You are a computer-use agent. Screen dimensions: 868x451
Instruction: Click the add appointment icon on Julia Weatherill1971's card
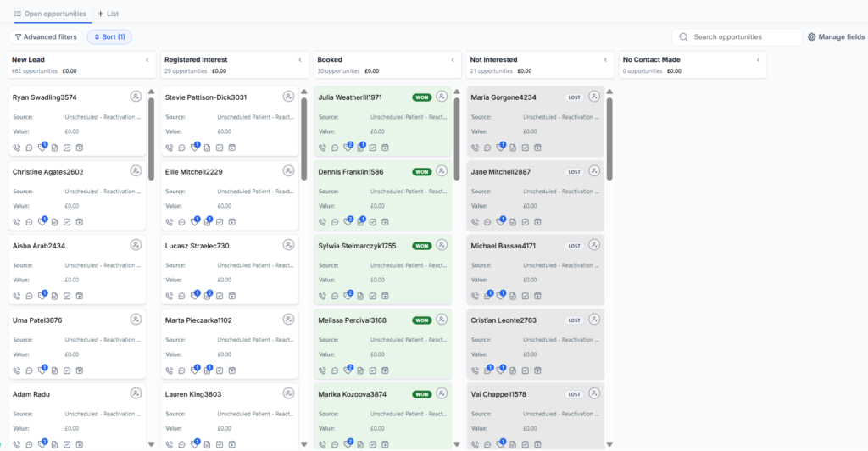[x=386, y=148]
